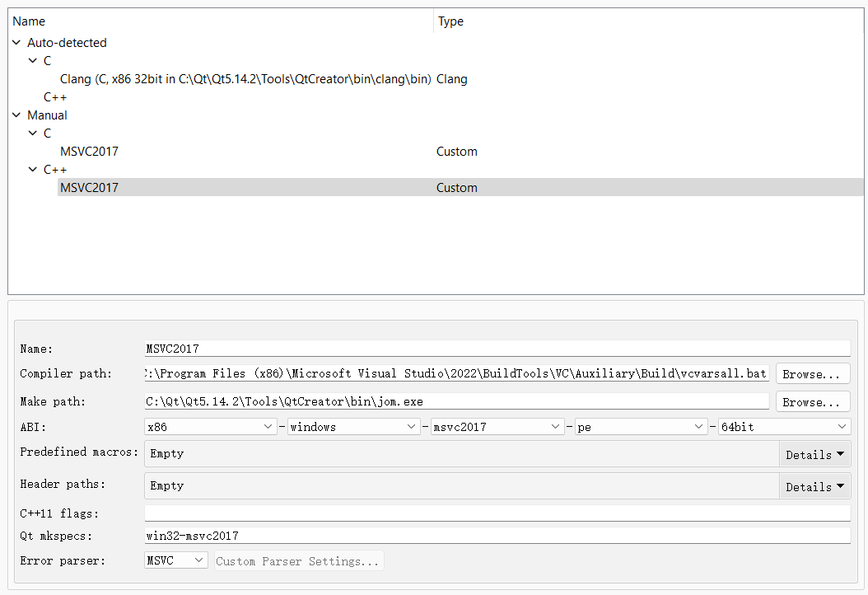The width and height of the screenshot is (868, 595).
Task: Select MSVC2017 under the C++ section
Action: click(x=89, y=187)
